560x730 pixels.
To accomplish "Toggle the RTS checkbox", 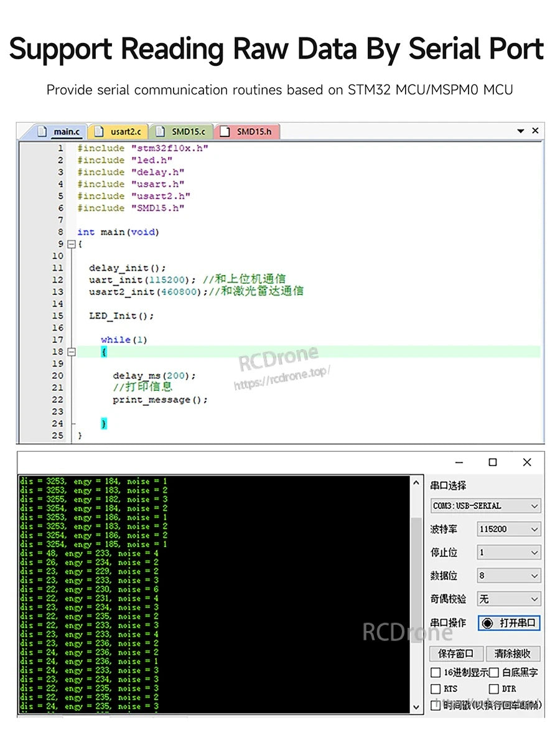I will (436, 689).
